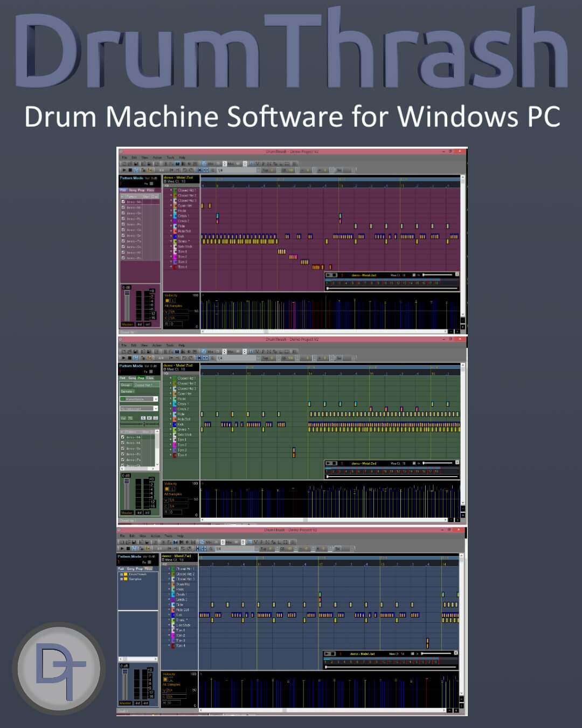Close the mini transport panel in the pink window
The width and height of the screenshot is (582, 728).
(458, 274)
